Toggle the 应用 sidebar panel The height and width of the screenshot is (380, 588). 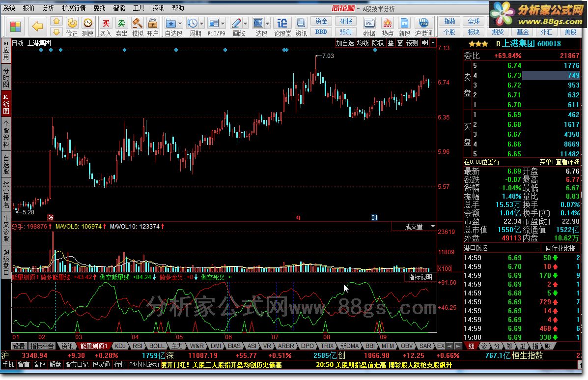coord(6,51)
